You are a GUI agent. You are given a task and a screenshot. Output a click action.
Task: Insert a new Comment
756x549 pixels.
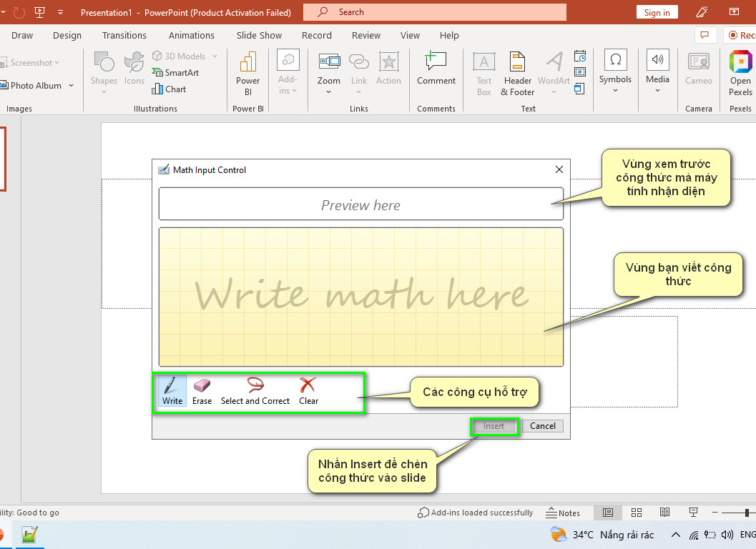(436, 68)
